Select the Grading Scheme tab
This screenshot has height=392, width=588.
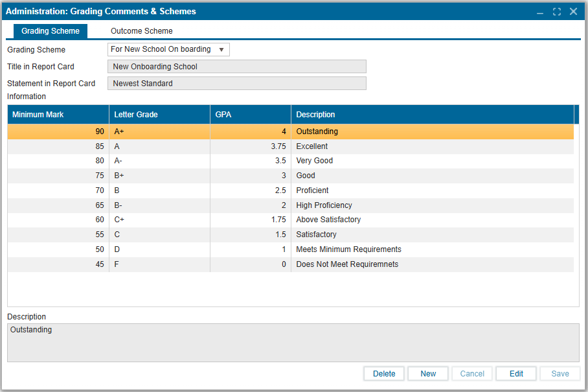click(51, 31)
